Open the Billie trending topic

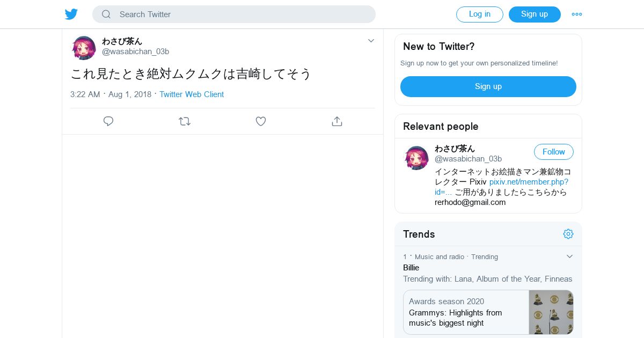click(411, 268)
